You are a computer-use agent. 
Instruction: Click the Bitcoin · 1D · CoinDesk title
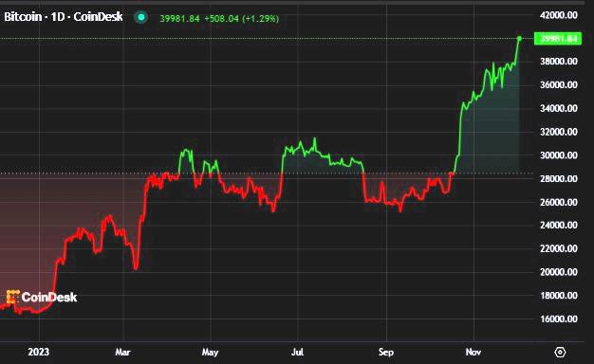click(64, 17)
